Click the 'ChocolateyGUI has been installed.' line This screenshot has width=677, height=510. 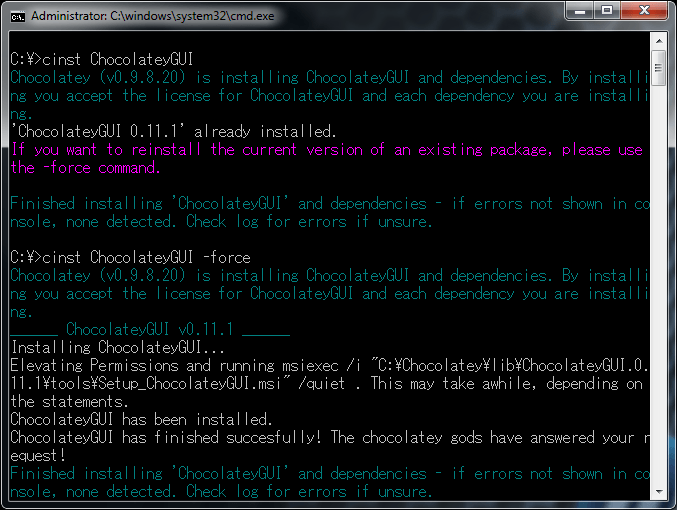click(141, 419)
